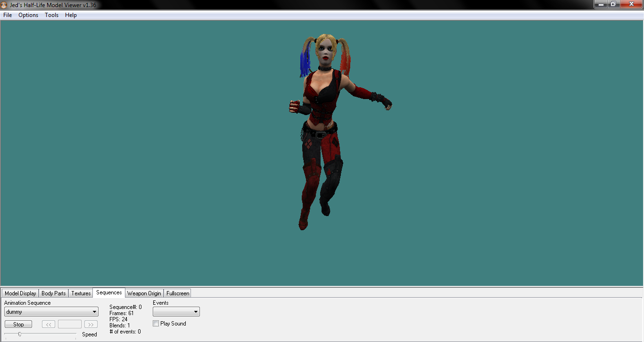Enable the Play Sound checkbox
Viewport: 644px width, 342px height.
156,324
